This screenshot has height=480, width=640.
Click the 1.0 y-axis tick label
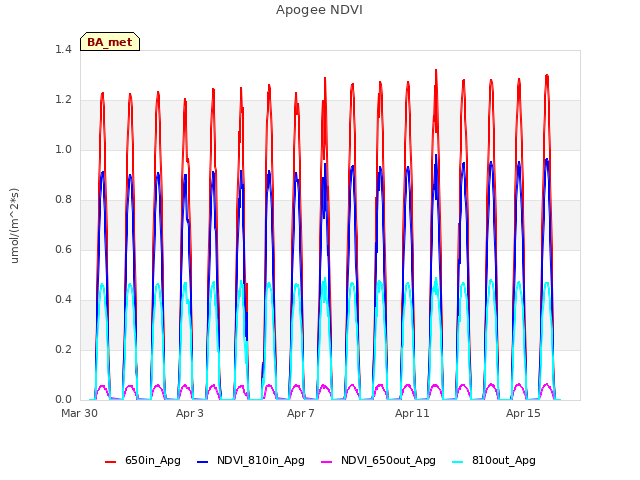(x=63, y=149)
